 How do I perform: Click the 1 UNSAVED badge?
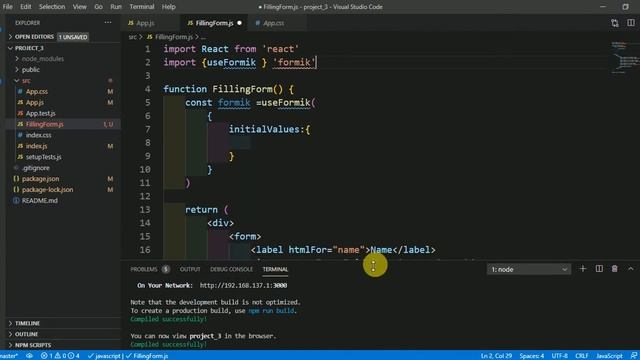(73, 37)
